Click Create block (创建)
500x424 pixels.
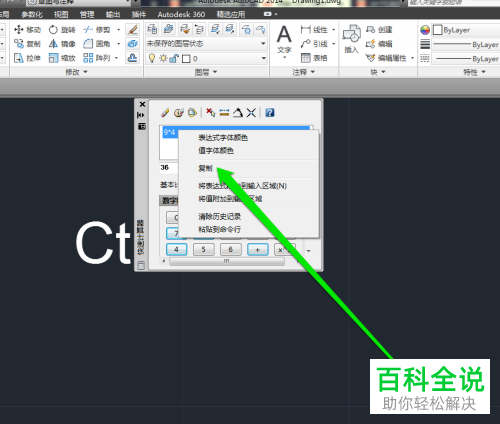[x=379, y=30]
